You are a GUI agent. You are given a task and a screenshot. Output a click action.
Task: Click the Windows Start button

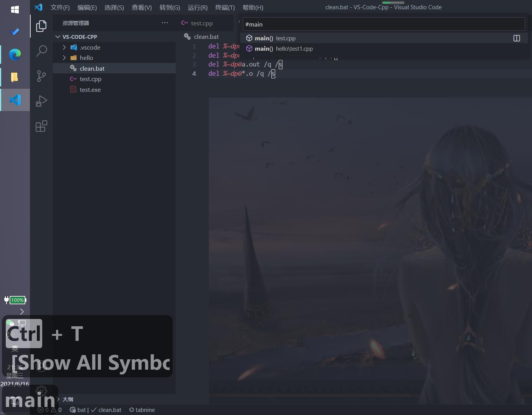[15, 10]
